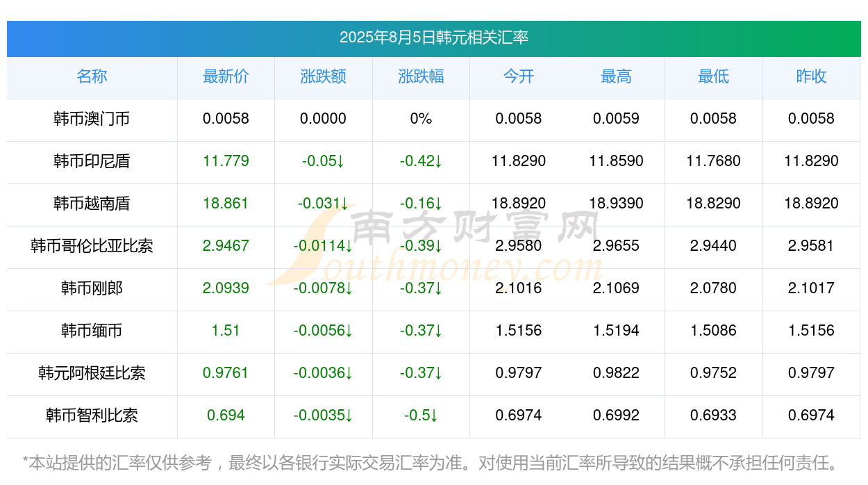Click change amount 0.0000 in 澳门币 row
The image size is (868, 485).
click(323, 119)
